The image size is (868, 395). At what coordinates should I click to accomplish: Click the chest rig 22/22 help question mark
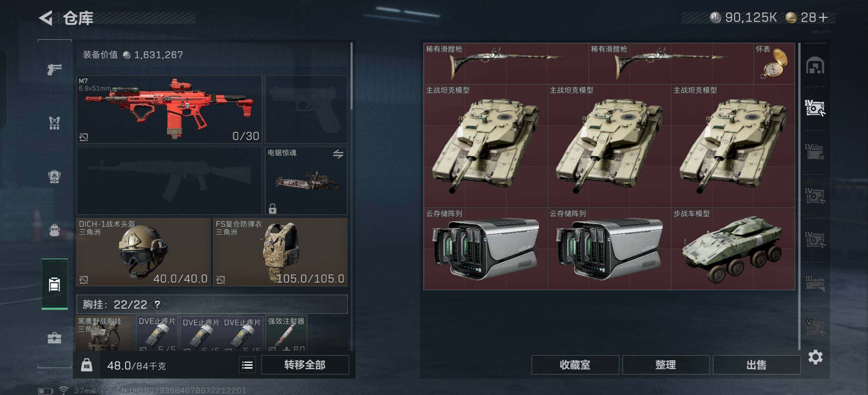[x=157, y=304]
